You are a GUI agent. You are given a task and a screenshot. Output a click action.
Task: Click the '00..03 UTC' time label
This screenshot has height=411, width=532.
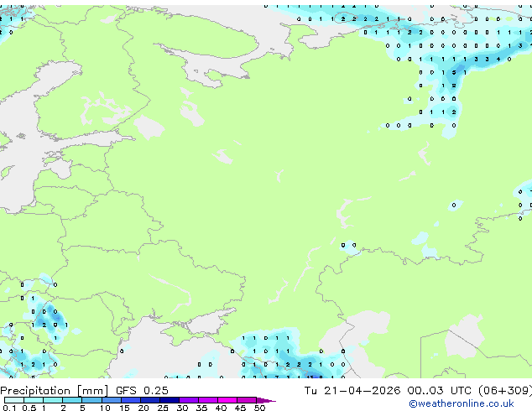click(x=440, y=391)
